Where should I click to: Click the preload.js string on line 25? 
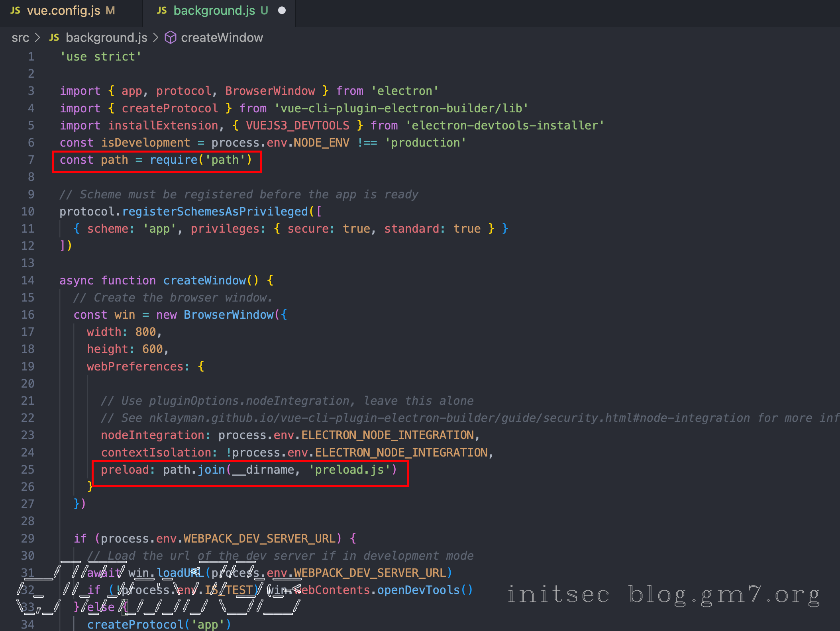(x=349, y=470)
